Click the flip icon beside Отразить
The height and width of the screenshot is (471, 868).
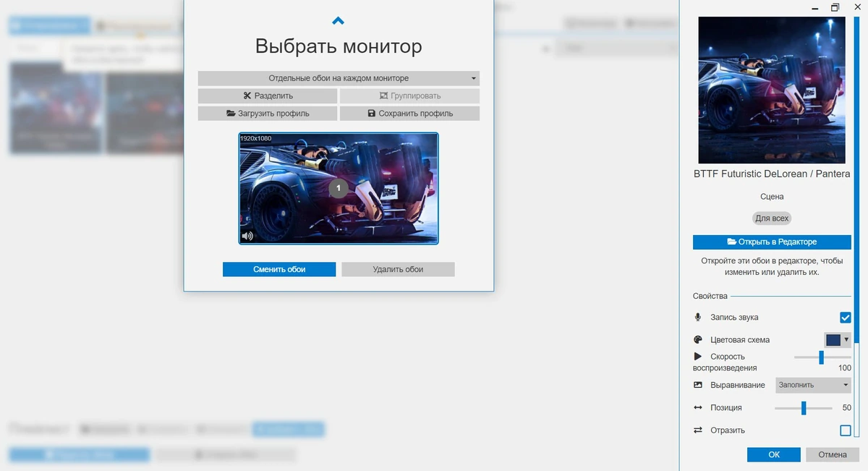pos(698,430)
